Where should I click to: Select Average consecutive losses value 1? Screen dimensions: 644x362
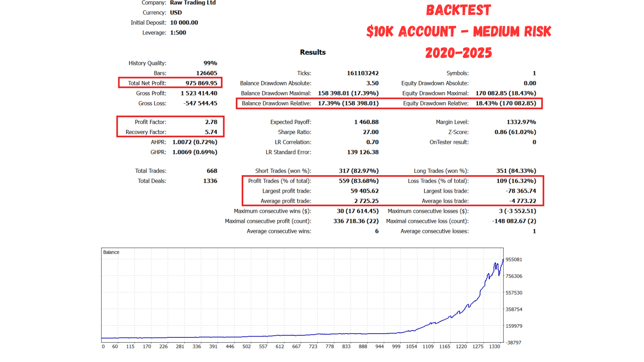pos(534,231)
